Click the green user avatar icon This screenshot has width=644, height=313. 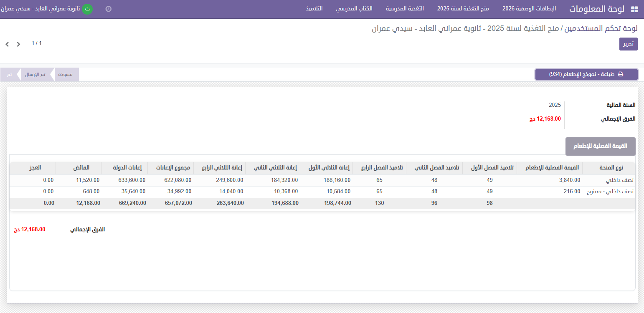pyautogui.click(x=87, y=9)
